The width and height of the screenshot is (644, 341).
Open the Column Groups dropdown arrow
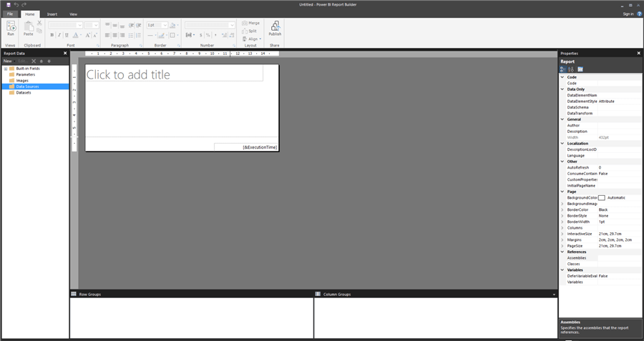tap(554, 295)
